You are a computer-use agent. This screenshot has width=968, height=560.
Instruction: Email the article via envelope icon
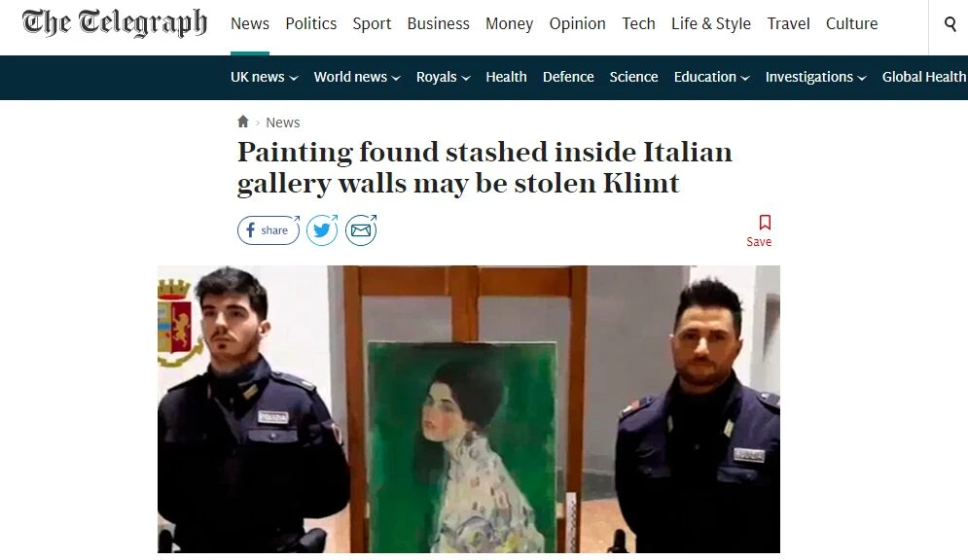361,230
